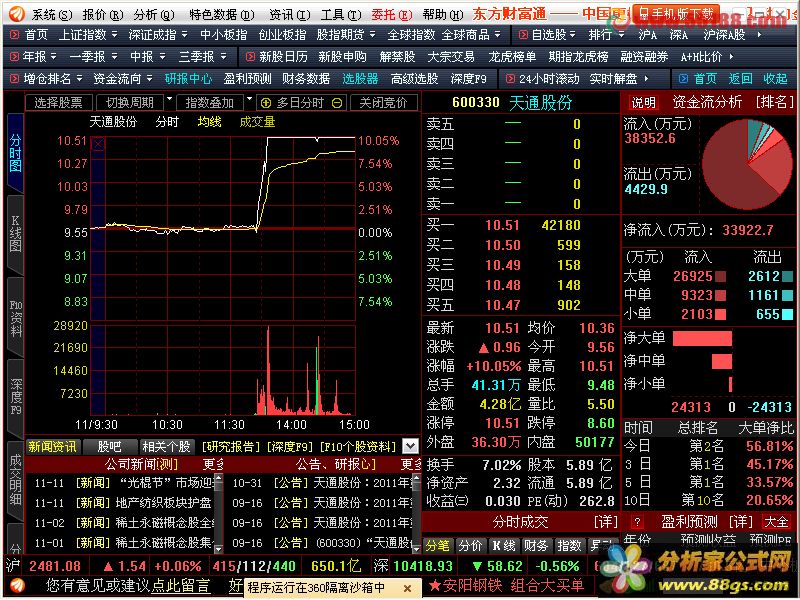The width and height of the screenshot is (800, 600).
Task: Click the 选择股票 button
Action: point(59,103)
